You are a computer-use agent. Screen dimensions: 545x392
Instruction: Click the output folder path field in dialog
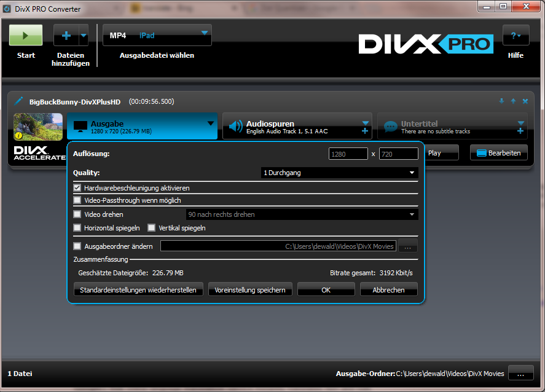tap(278, 246)
